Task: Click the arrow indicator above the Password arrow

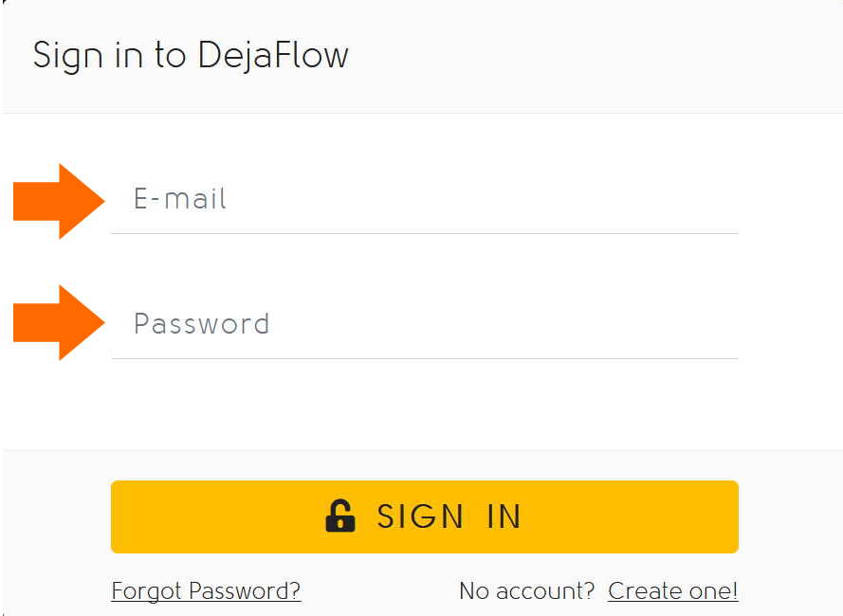Action: point(52,200)
